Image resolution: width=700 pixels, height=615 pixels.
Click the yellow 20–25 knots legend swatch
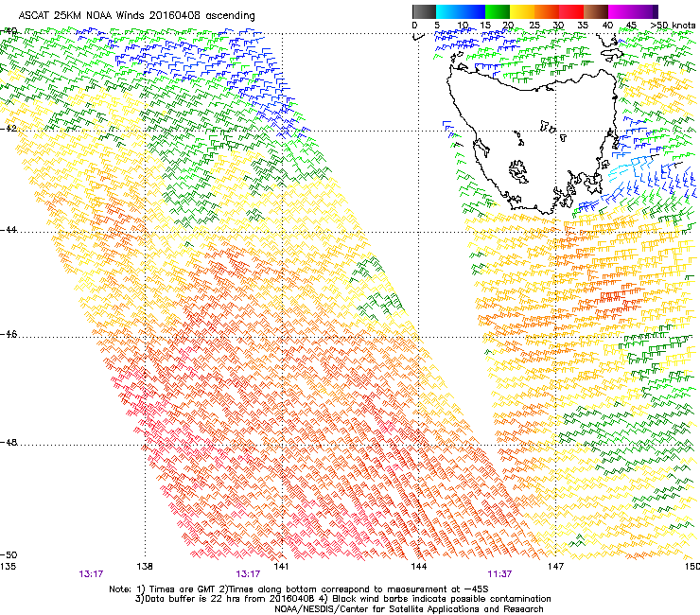point(522,11)
